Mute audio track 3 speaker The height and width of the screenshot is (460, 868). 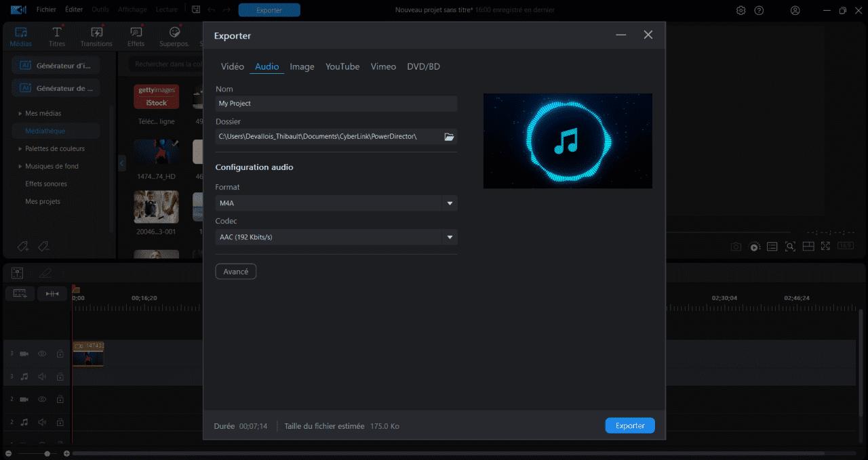[x=42, y=376]
